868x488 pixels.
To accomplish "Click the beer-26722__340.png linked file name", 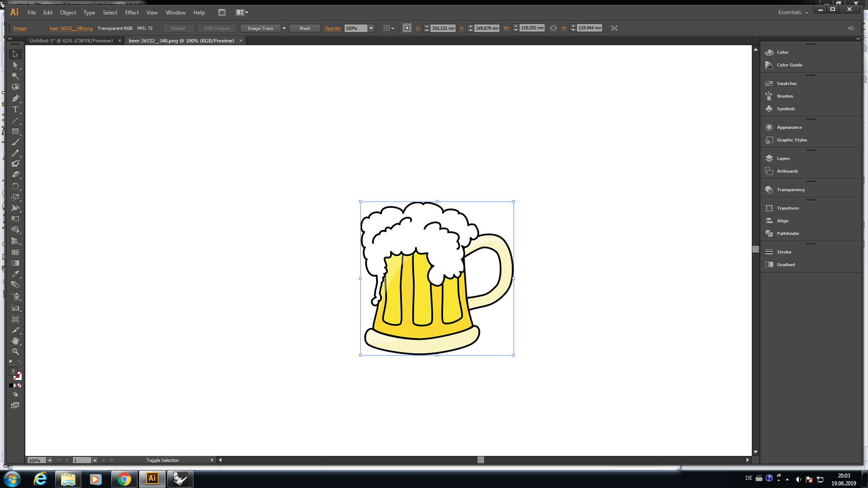I will 71,28.
